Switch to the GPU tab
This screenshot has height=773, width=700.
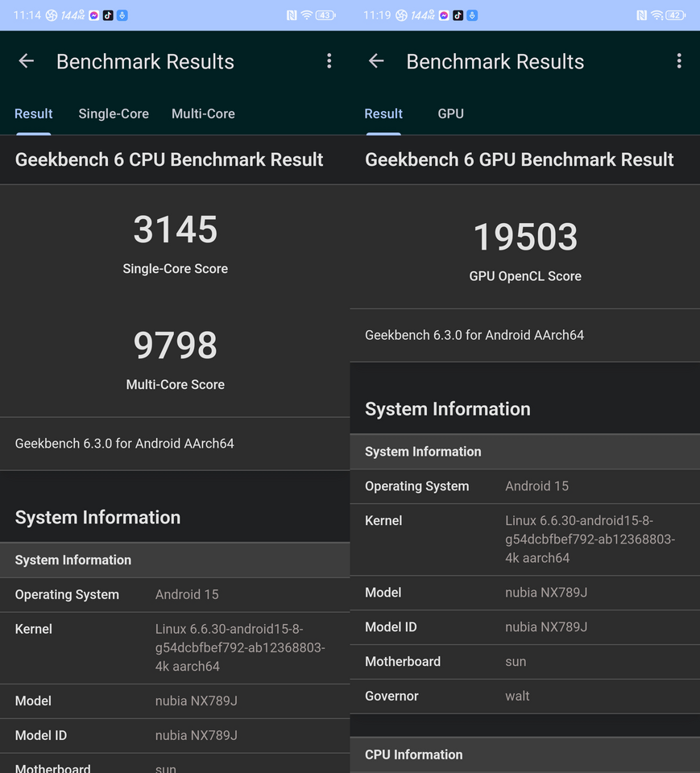click(451, 114)
